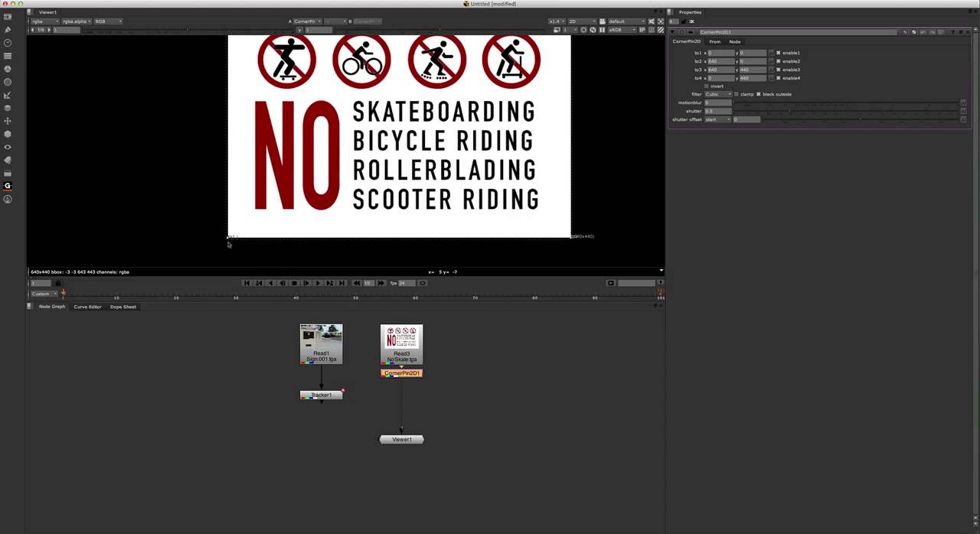
Task: Adjust the motionblur slider
Action: [846, 103]
